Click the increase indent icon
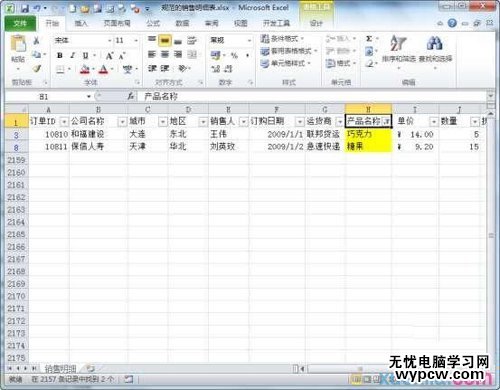Screen dimensions: 500x390 coord(165,69)
